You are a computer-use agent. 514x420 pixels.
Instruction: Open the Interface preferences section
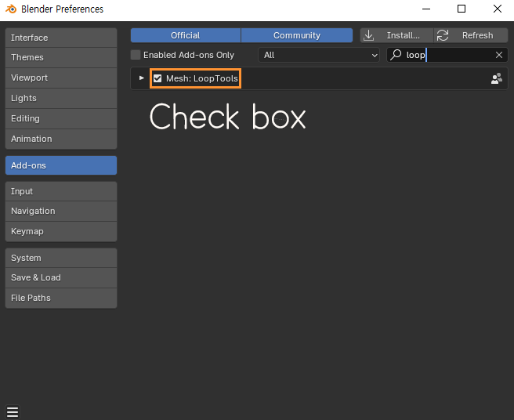[61, 38]
